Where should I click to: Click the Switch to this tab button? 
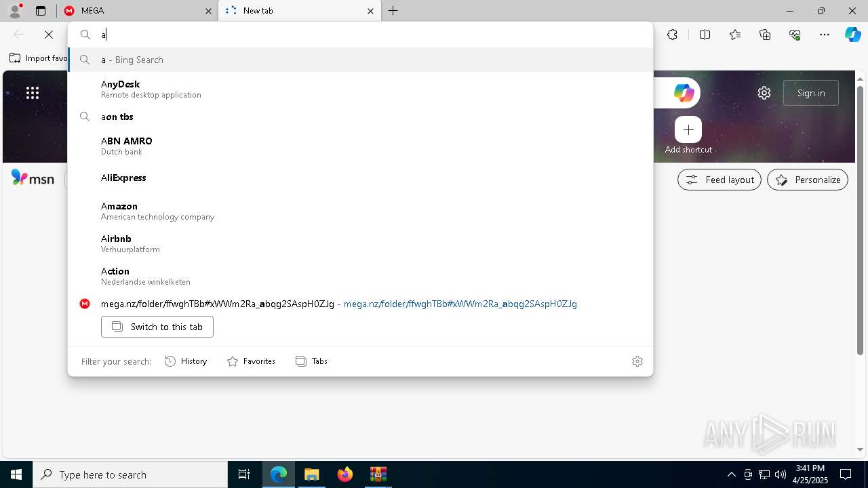[157, 327]
